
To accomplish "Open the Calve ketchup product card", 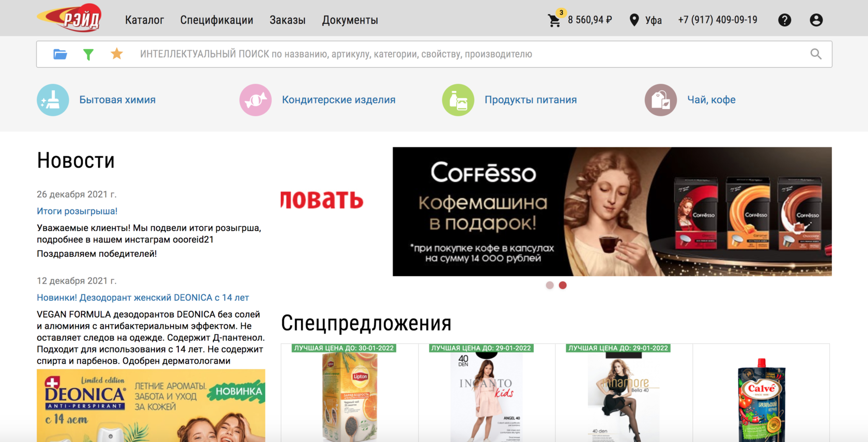I will (761, 393).
